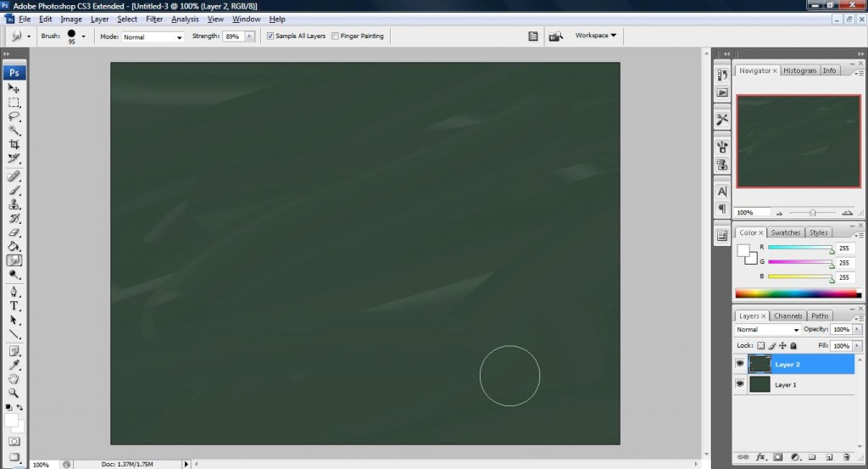
Task: Choose the Paint Bucket tool
Action: [x=14, y=246]
